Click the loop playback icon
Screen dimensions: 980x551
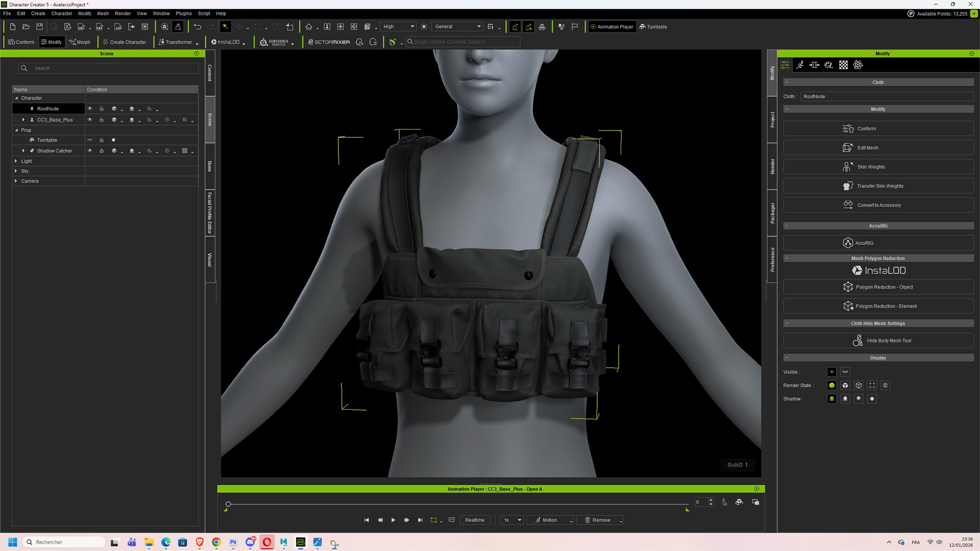(433, 520)
